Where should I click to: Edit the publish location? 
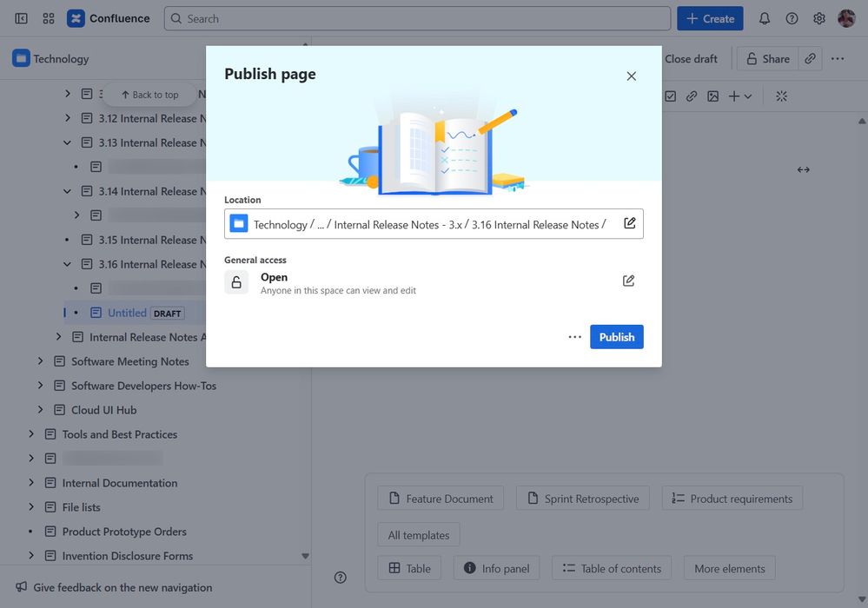coord(629,223)
